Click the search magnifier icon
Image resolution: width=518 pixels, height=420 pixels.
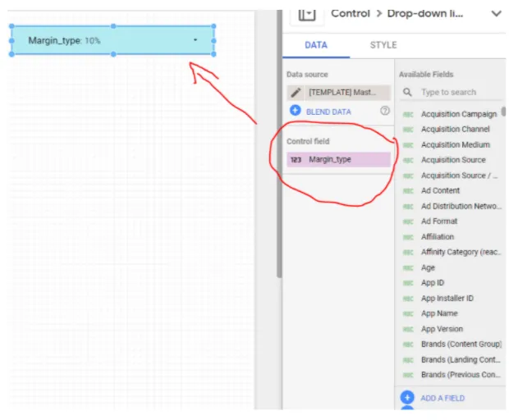point(407,92)
